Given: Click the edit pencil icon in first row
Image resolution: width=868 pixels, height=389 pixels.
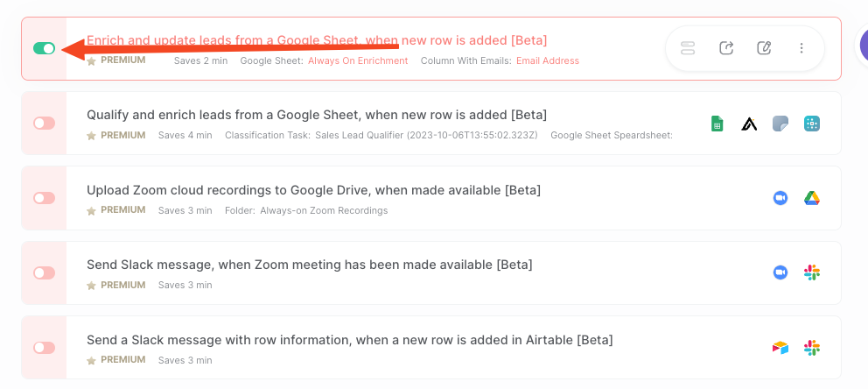Looking at the screenshot, I should coord(764,48).
